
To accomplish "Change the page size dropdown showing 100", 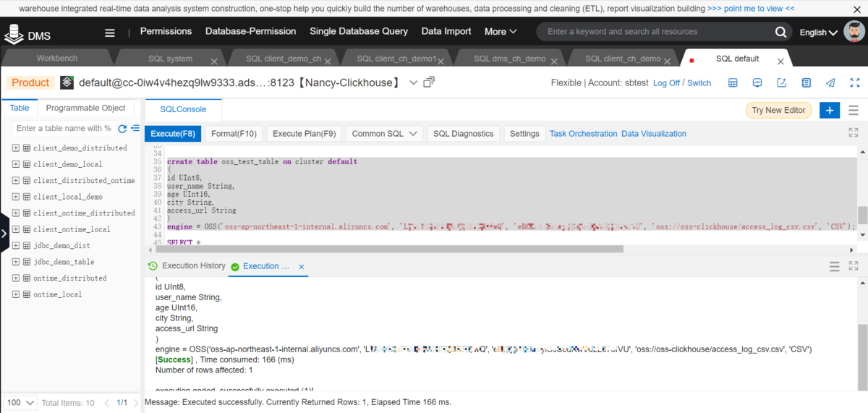I will (20, 403).
